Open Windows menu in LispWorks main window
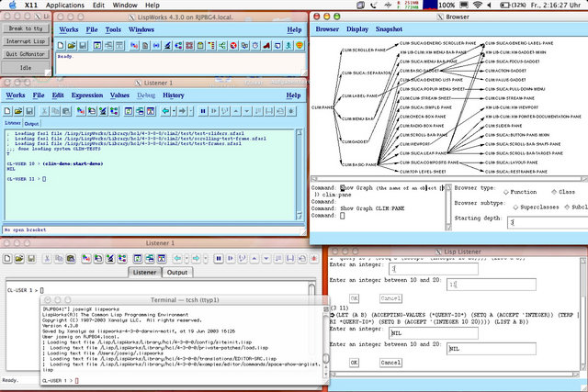Image resolution: width=588 pixels, height=392 pixels. point(141,29)
